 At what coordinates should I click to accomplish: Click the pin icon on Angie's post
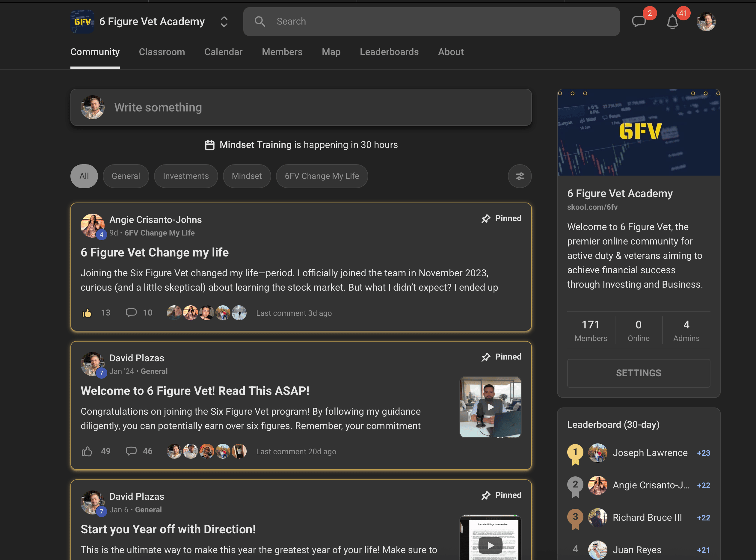pos(486,219)
